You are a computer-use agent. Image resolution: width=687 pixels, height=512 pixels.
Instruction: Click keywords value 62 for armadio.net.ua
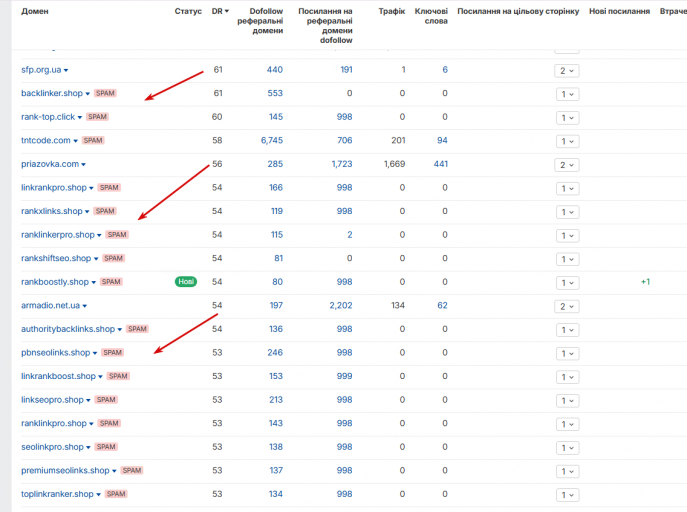443,305
